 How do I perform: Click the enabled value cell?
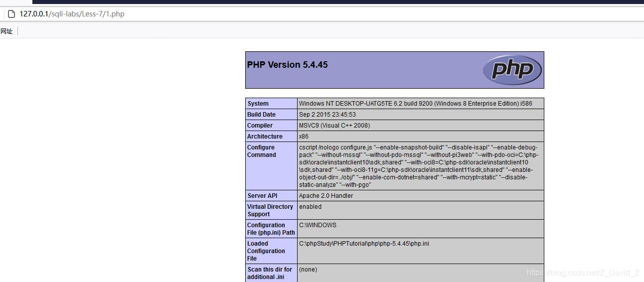420,210
